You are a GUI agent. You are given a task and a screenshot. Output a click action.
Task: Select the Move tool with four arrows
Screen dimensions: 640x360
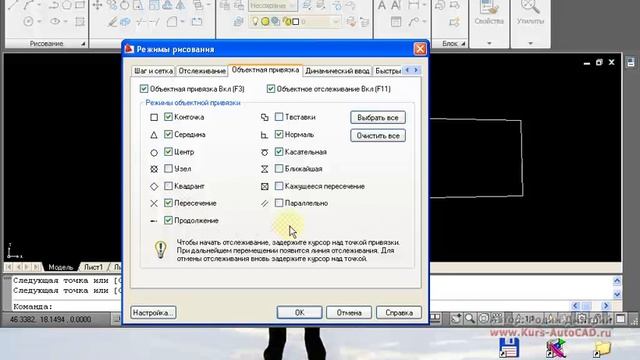[x=98, y=5]
